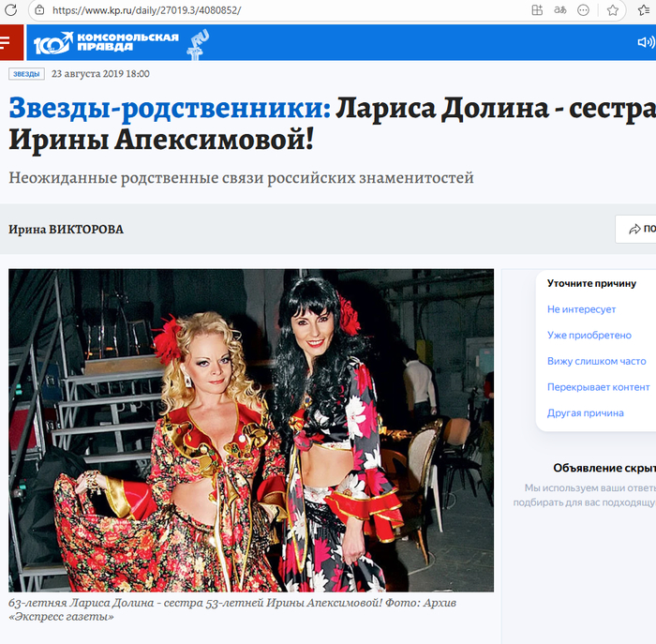
Task: Open the red hamburger site menu
Action: [11, 42]
